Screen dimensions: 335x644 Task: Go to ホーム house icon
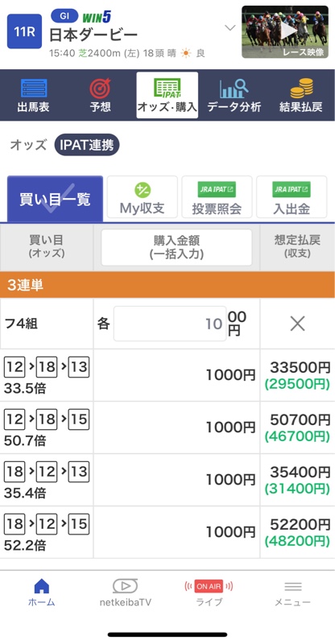click(x=42, y=586)
